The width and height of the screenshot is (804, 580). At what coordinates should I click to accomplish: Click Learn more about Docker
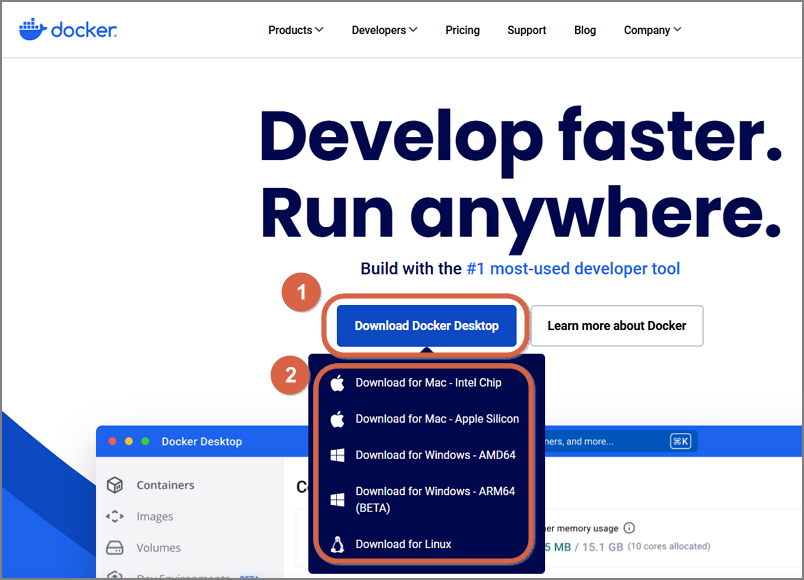tap(616, 326)
